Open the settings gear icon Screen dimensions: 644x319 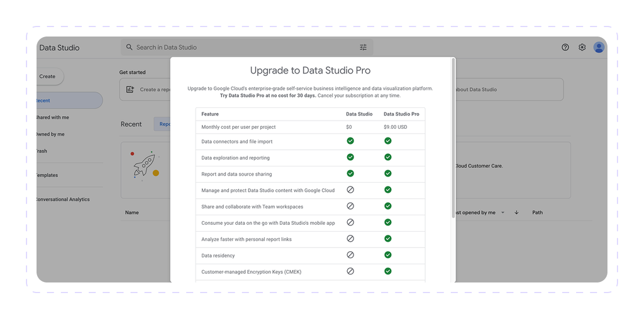pos(582,47)
